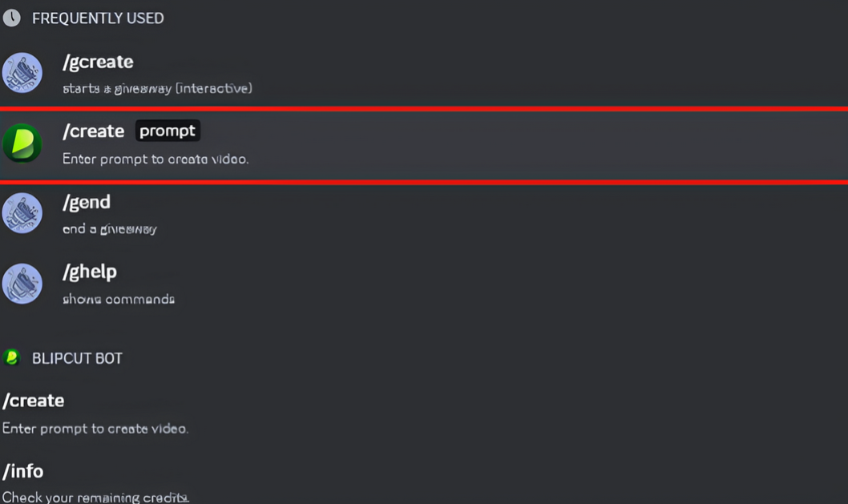Click the BLIPCUT BOT section label
This screenshot has width=848, height=504.
[75, 358]
